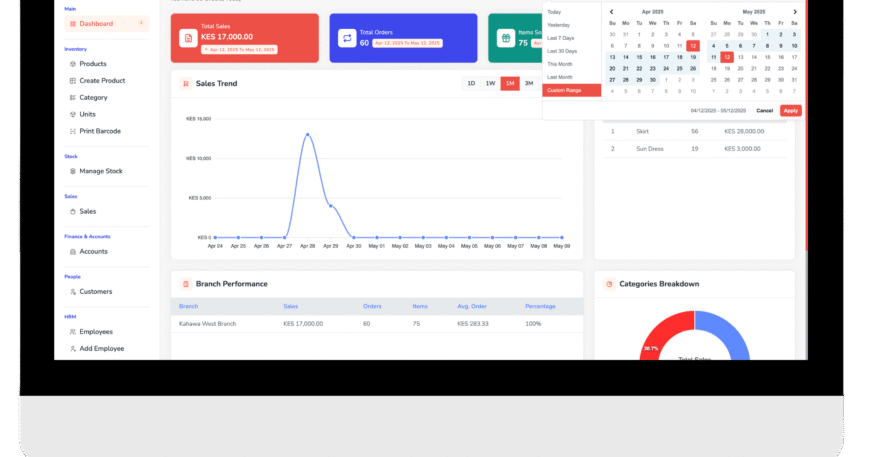The width and height of the screenshot is (870, 457).
Task: Pick April 12 in Apr 2025 calendar
Action: 693,46
